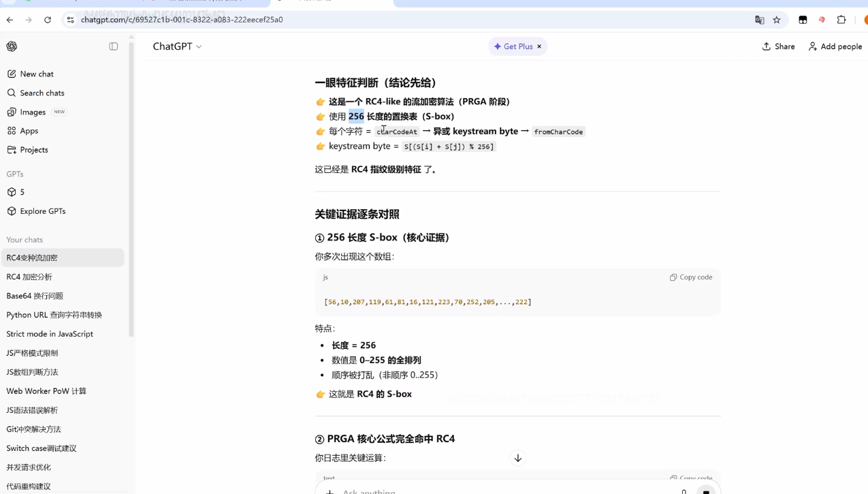Open chat 'Base64 换行问题'
Viewport: 868px width, 494px height.
pos(63,296)
